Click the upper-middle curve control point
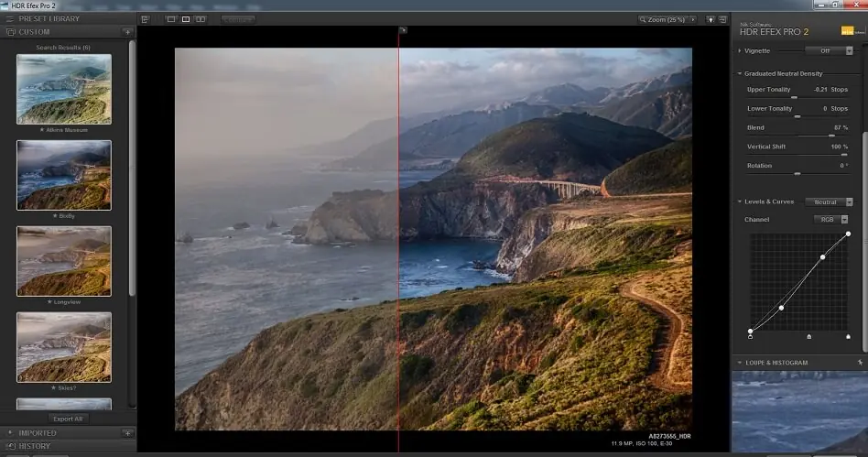Image resolution: width=868 pixels, height=457 pixels. 822,257
